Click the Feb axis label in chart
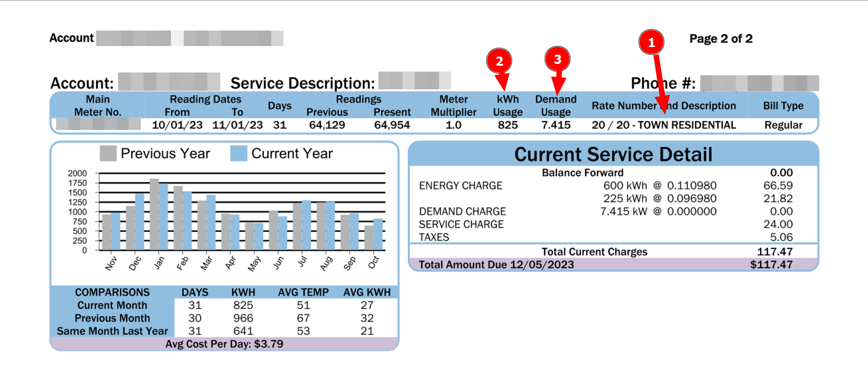This screenshot has height=383, width=868. tap(182, 263)
